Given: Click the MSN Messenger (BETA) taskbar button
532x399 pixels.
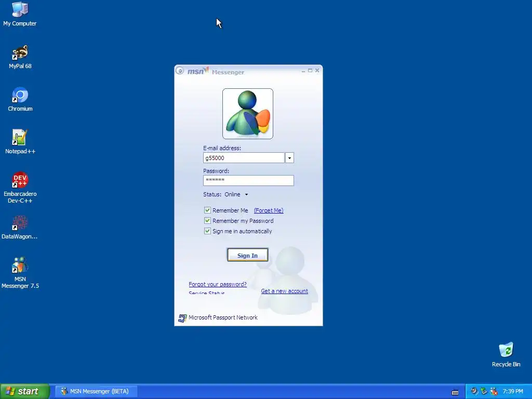Looking at the screenshot, I should [x=96, y=391].
